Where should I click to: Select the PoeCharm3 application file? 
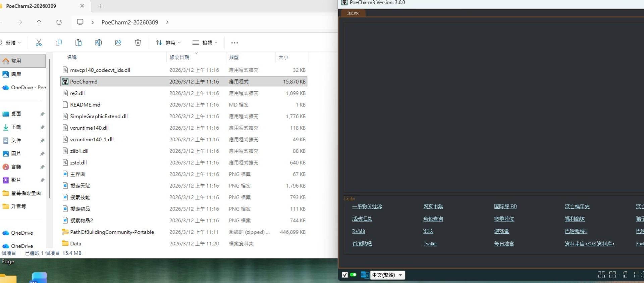click(184, 82)
